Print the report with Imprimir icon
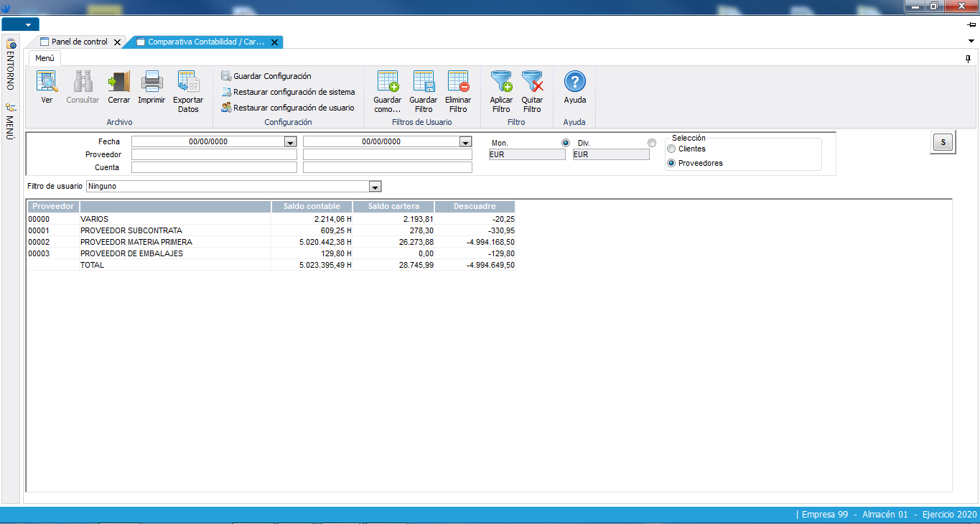The height and width of the screenshot is (524, 980). (151, 82)
